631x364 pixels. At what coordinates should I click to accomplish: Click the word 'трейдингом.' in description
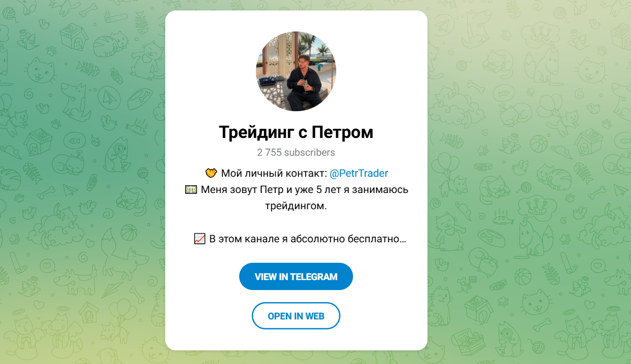[x=296, y=206]
